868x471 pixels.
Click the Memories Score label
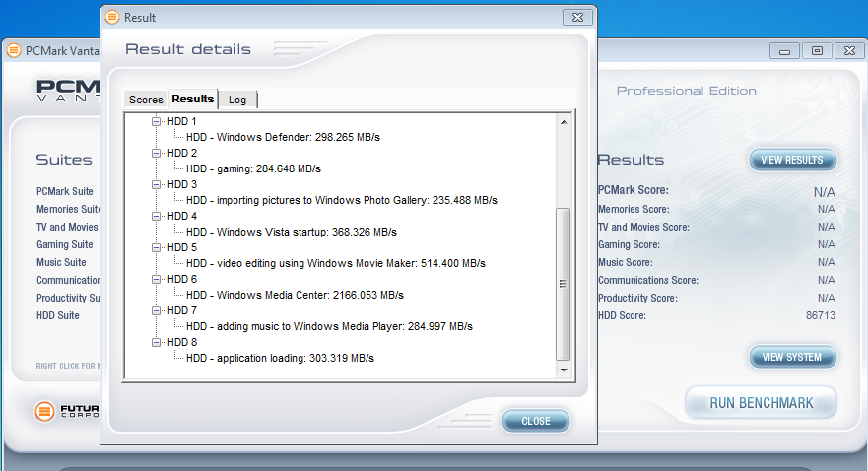(x=634, y=209)
